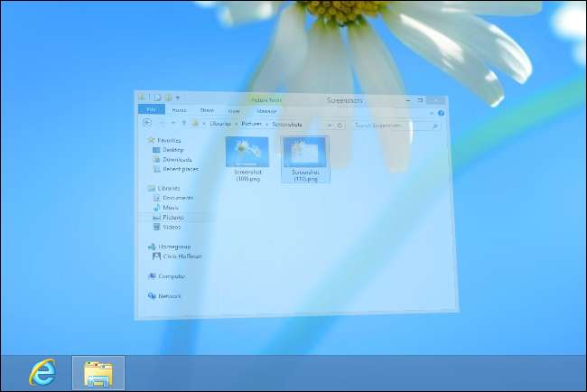
Task: Click the Downloads folder icon
Action: click(156, 160)
